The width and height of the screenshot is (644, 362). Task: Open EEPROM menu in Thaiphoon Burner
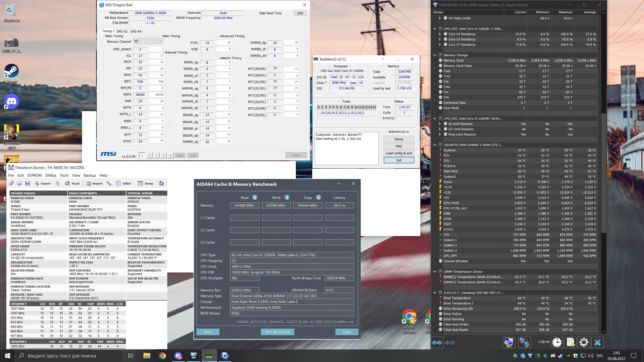(34, 175)
